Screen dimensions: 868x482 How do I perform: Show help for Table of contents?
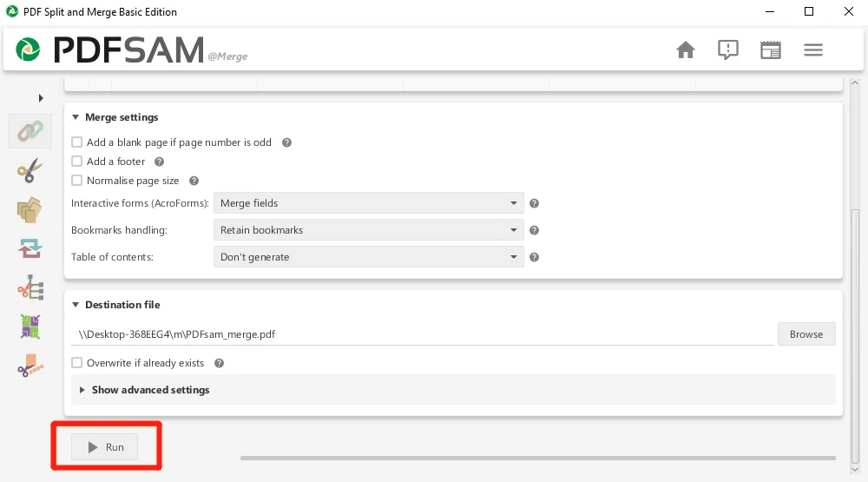pos(534,257)
